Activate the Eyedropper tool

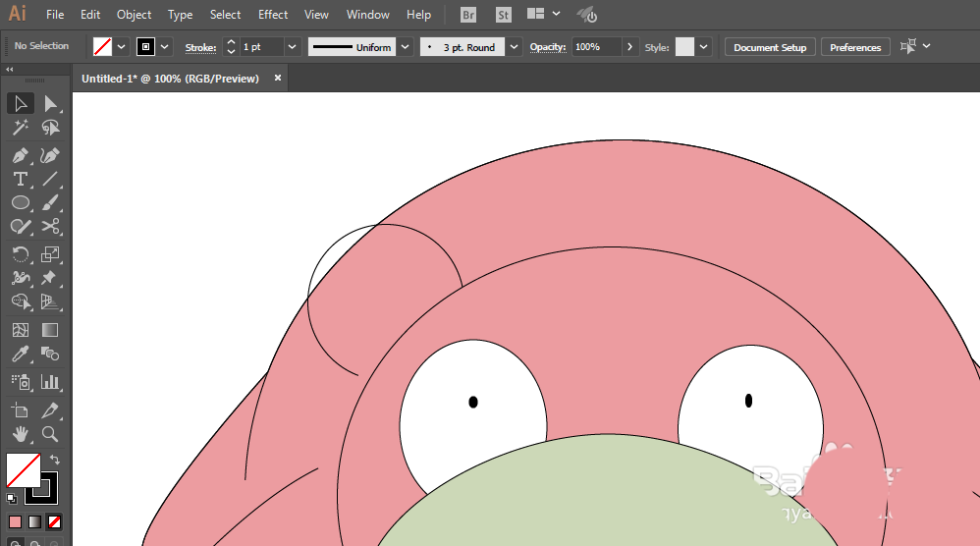20,355
